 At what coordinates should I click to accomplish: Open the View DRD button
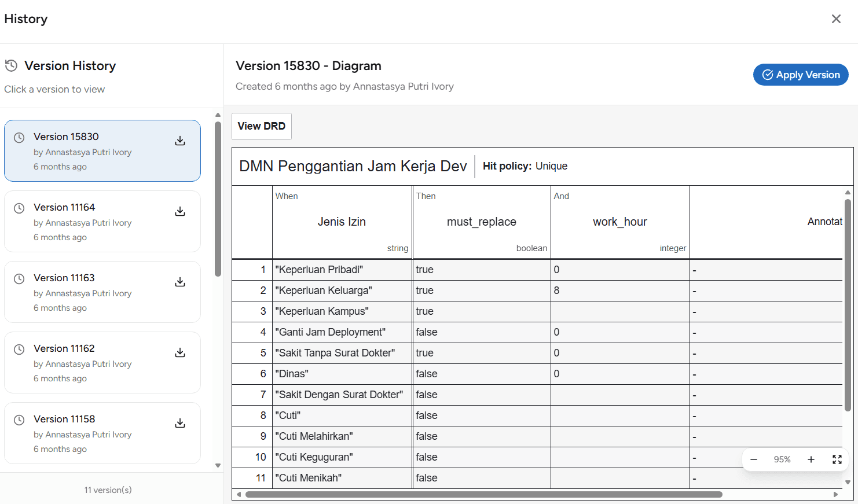(262, 126)
